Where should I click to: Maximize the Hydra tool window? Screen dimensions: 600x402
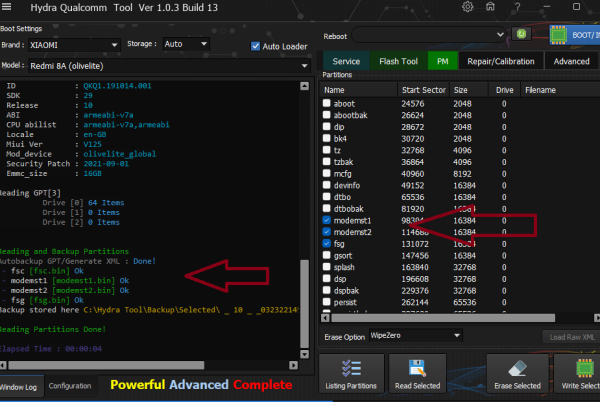[576, 7]
